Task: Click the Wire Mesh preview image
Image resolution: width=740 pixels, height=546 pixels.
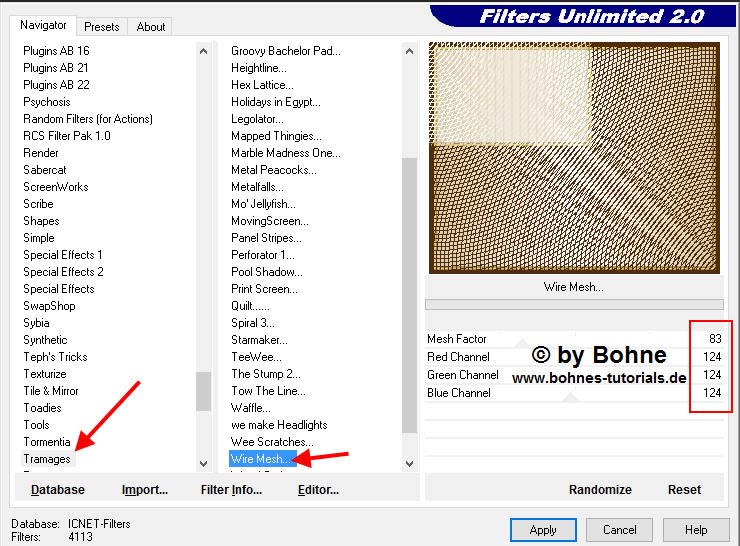Action: tap(573, 157)
